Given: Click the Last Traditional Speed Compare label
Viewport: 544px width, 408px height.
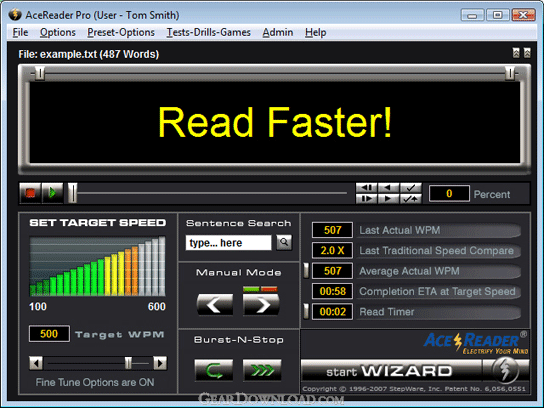Looking at the screenshot, I should [436, 250].
